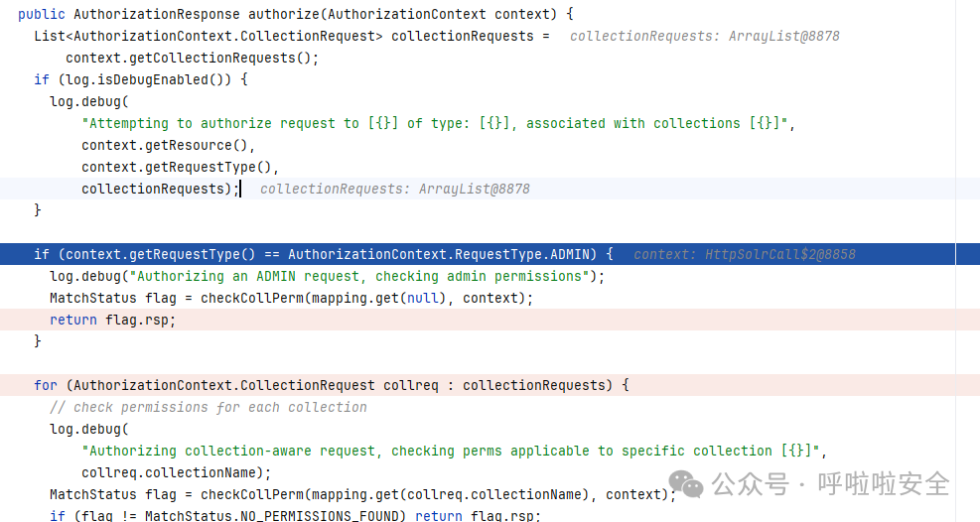Click the 'List<AuthorizationContext.CollectionRequest>' type declaration
Viewport: 980px width, 522px height.
[x=209, y=36]
